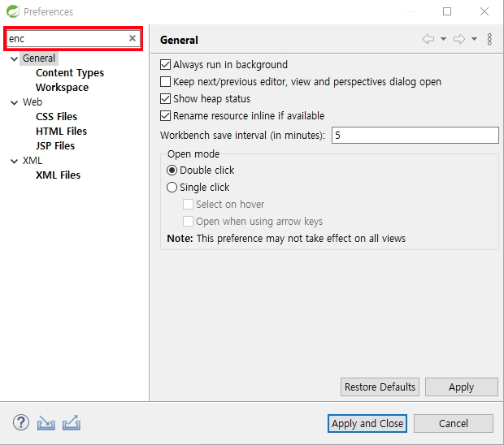Click the Cancel button
Viewport: 504px width, 445px height.
454,424
